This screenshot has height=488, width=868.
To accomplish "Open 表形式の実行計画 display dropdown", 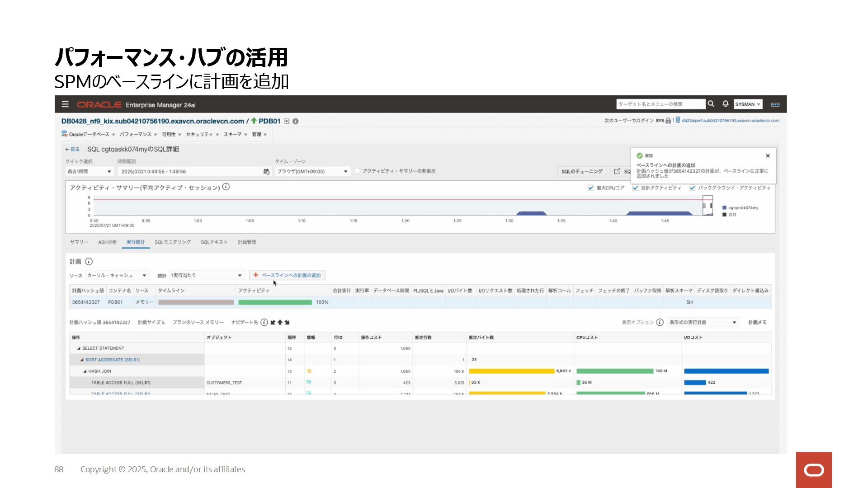I will pyautogui.click(x=703, y=322).
